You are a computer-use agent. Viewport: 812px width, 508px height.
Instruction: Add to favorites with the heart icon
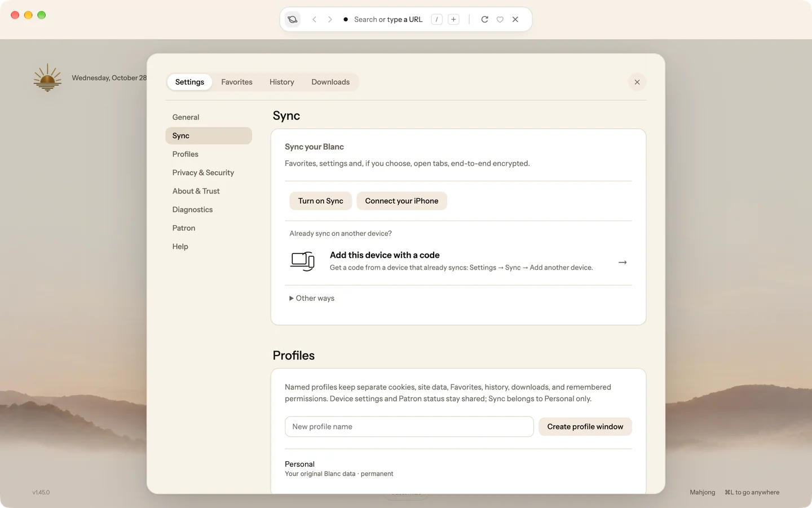point(500,19)
